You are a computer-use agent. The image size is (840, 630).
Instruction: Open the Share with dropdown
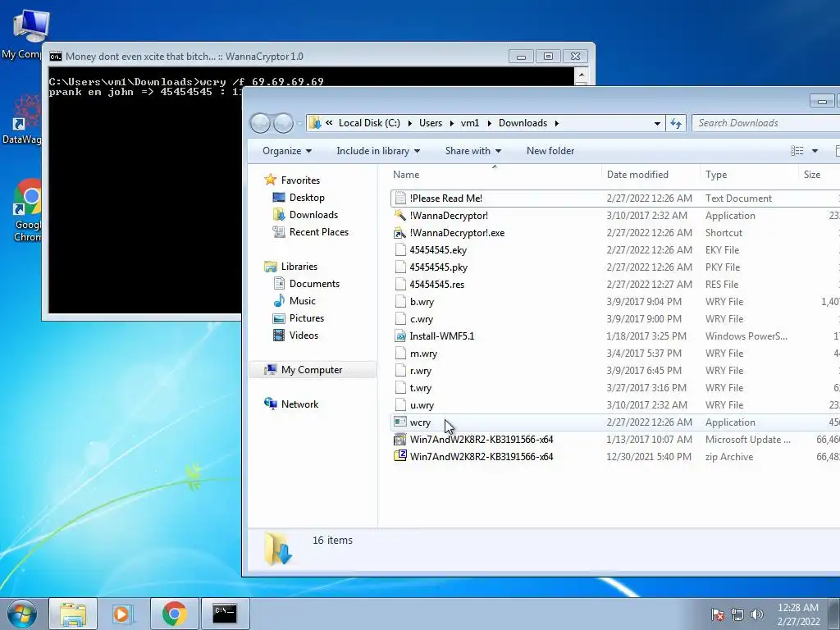click(473, 151)
